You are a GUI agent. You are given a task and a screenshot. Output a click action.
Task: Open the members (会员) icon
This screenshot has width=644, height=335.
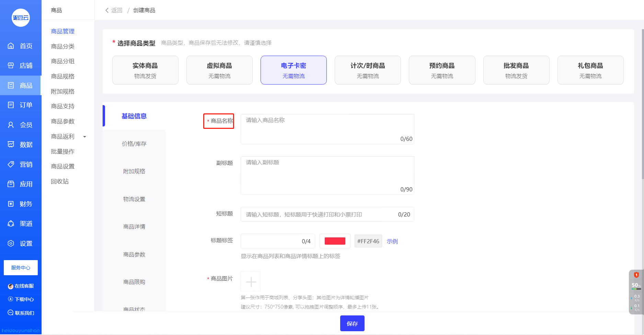click(x=11, y=125)
